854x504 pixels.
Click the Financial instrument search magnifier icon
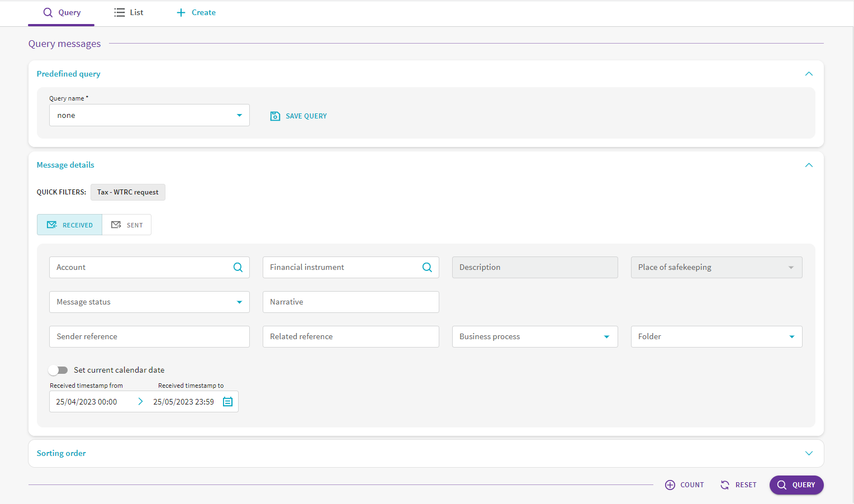point(427,268)
